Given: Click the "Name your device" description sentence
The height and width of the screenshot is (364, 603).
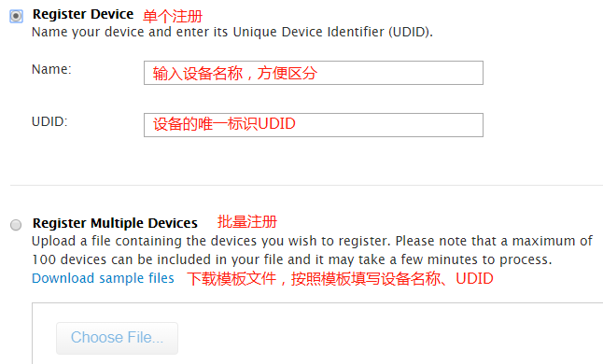Looking at the screenshot, I should [x=232, y=32].
